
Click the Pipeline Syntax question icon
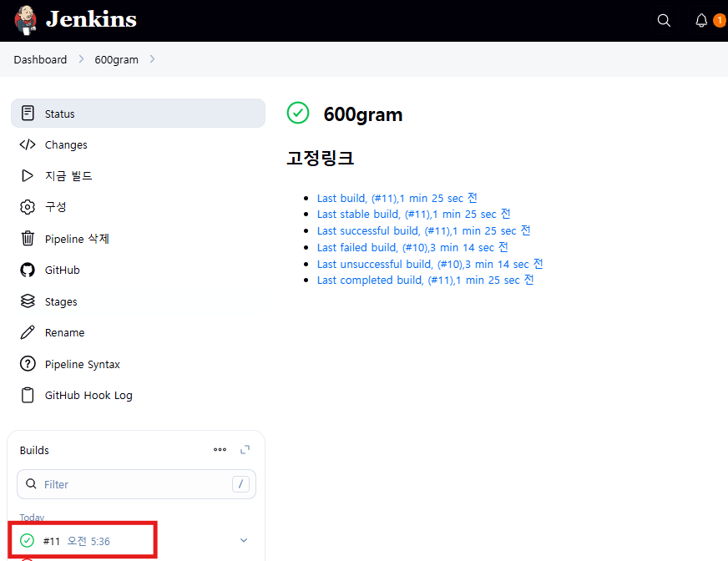point(28,364)
